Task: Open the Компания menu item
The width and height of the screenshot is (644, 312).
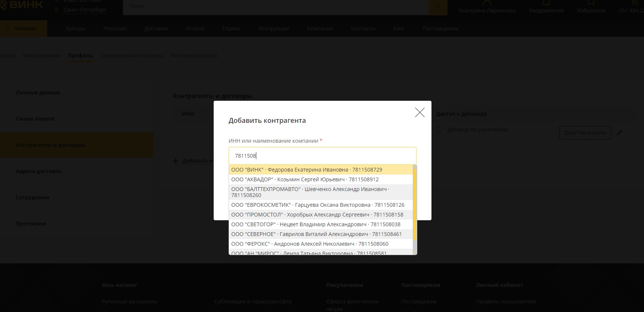Action: [320, 28]
